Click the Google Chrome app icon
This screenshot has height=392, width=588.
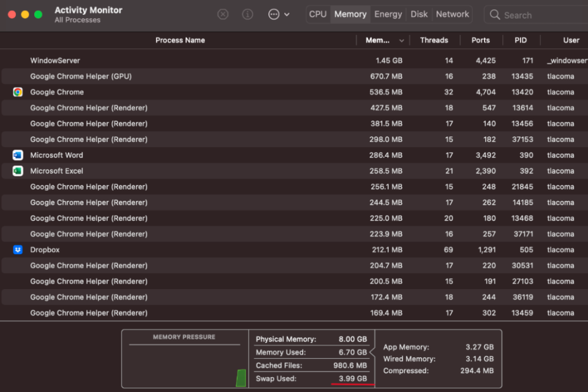pos(18,92)
